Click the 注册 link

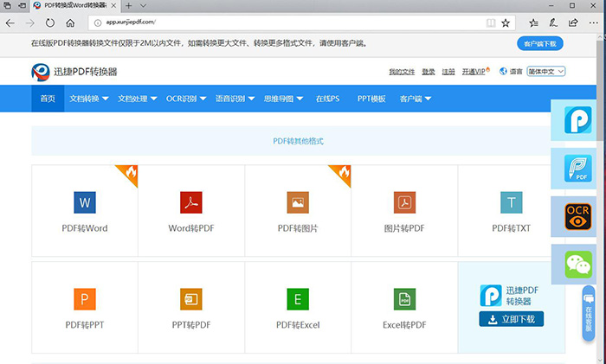click(x=448, y=72)
